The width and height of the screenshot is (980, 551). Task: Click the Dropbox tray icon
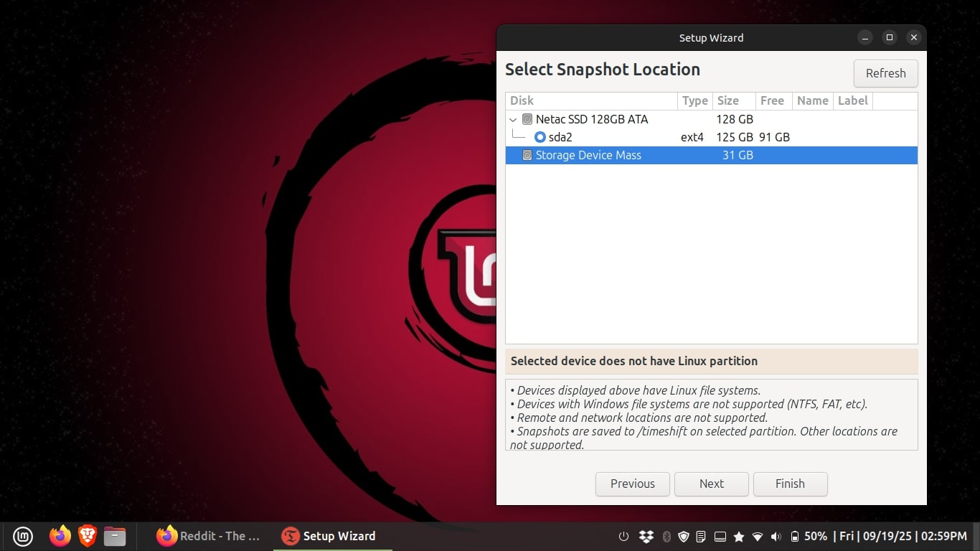pyautogui.click(x=646, y=537)
